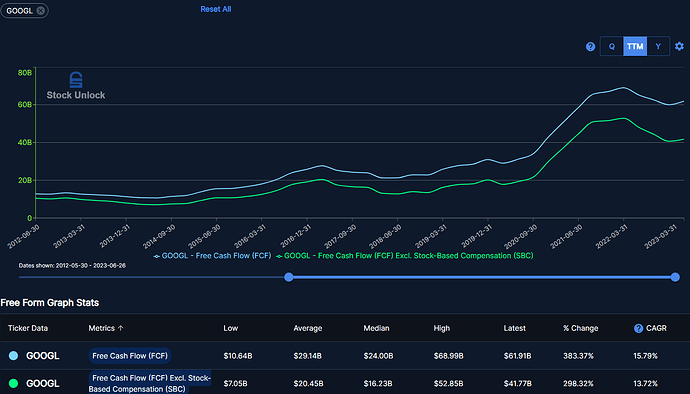690x394 pixels.
Task: Click the $16.23B Median value
Action: pyautogui.click(x=378, y=383)
